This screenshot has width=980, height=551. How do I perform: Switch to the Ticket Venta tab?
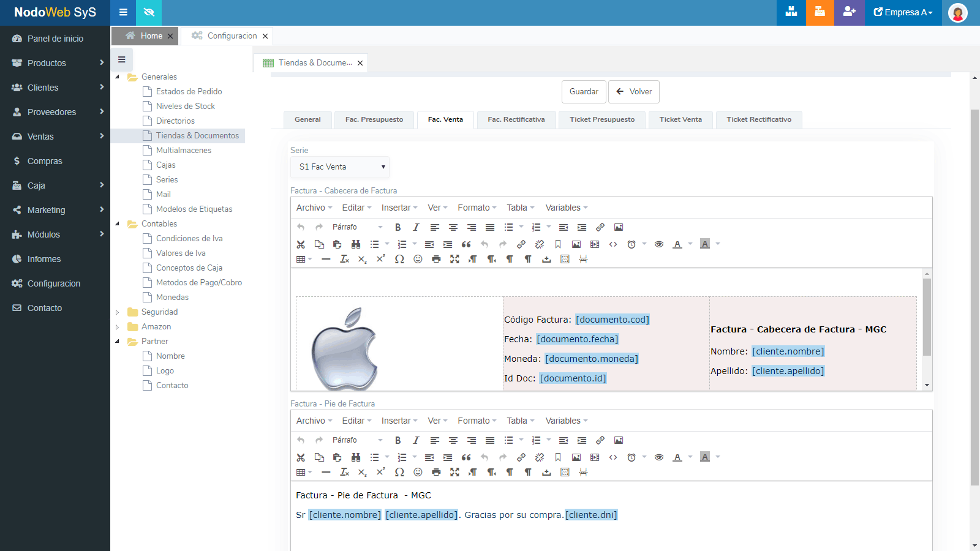tap(680, 119)
